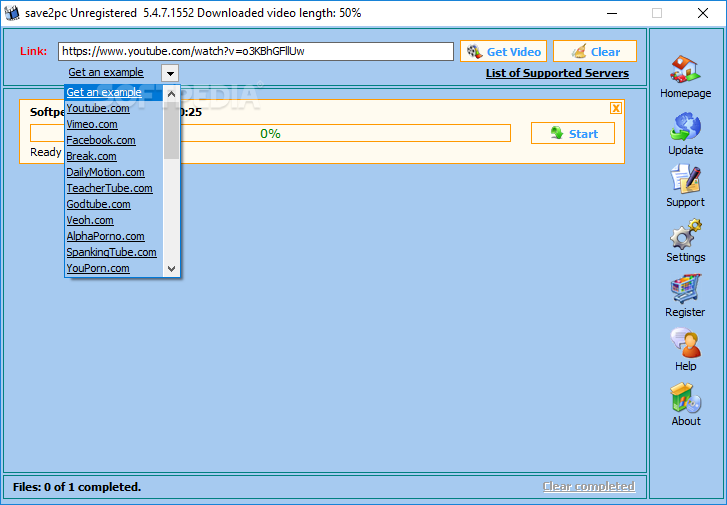Click the save2pc app icon in title bar
The width and height of the screenshot is (727, 505).
(x=11, y=13)
